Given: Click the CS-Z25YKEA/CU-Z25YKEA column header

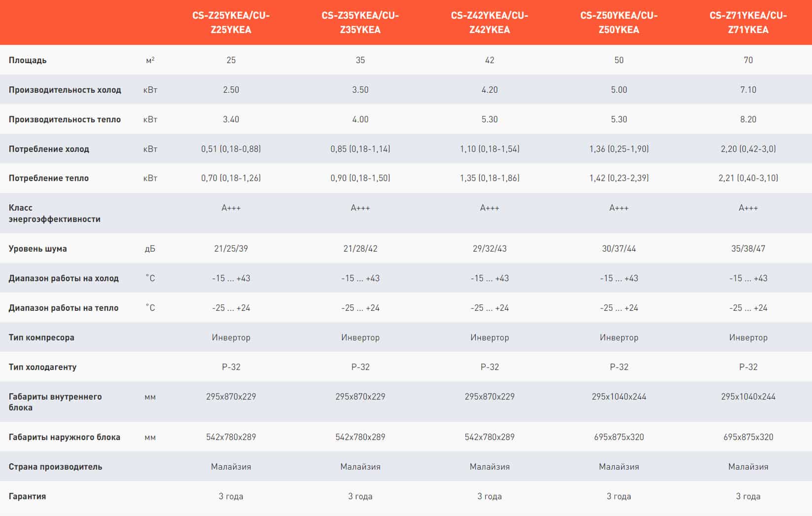Looking at the screenshot, I should 231,23.
